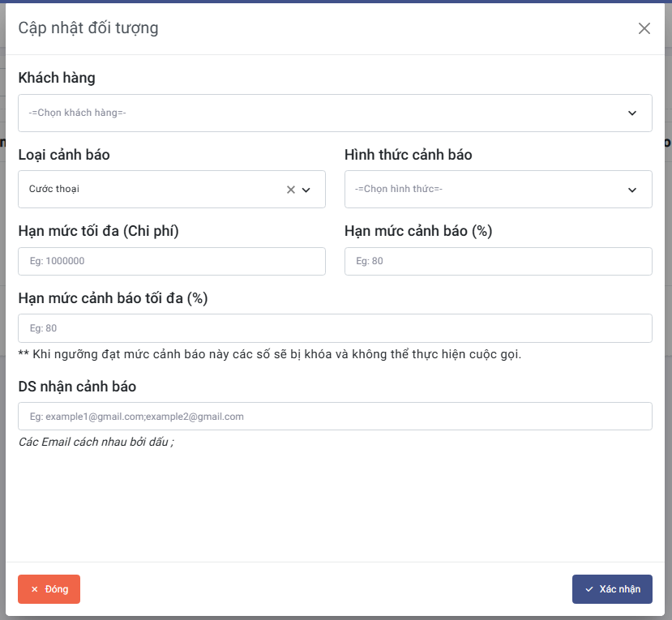The image size is (672, 620).
Task: Open the "Chọn hình thức" dropdown
Action: tap(486, 190)
